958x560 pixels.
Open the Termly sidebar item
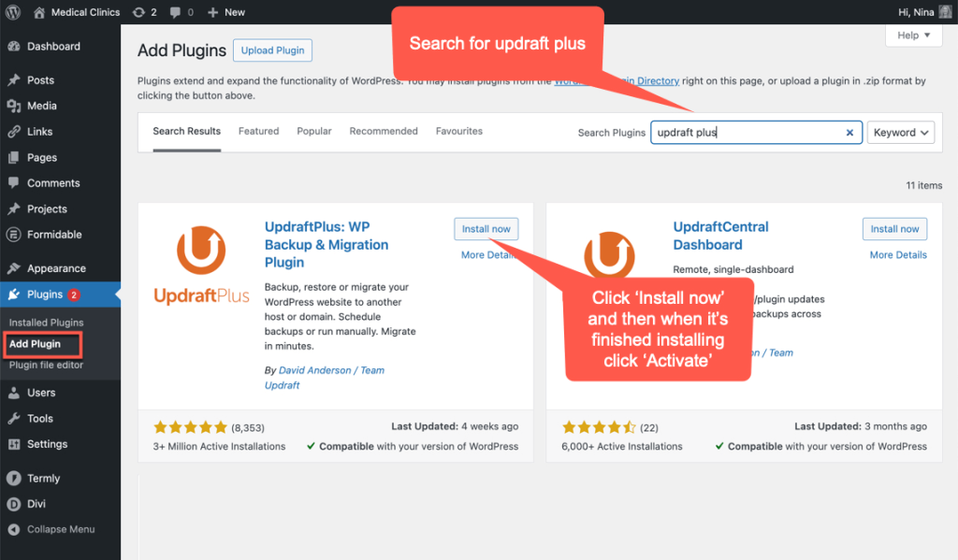43,479
